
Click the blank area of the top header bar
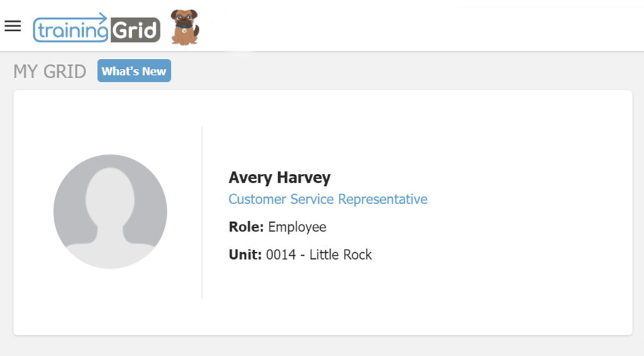[x=406, y=26]
